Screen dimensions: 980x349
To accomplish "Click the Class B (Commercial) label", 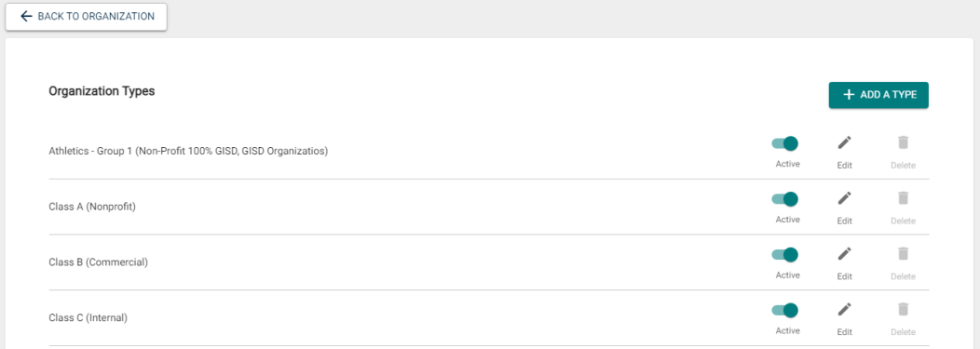I will pyautogui.click(x=99, y=262).
